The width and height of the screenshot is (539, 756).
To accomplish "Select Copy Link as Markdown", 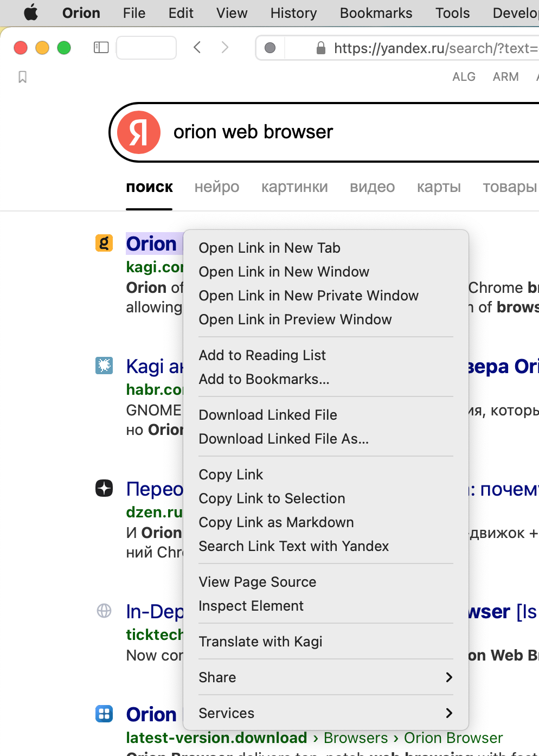I will click(276, 522).
